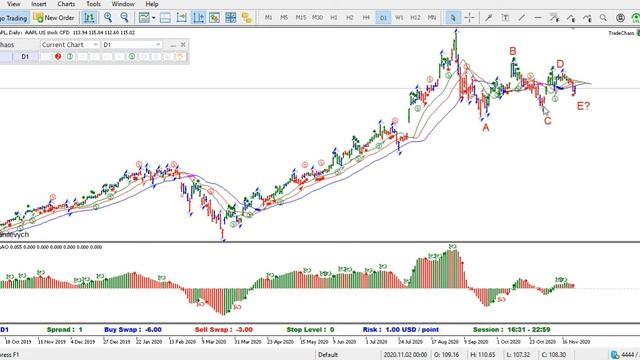The height and width of the screenshot is (360, 640).
Task: Open the Help menu
Action: point(152,4)
